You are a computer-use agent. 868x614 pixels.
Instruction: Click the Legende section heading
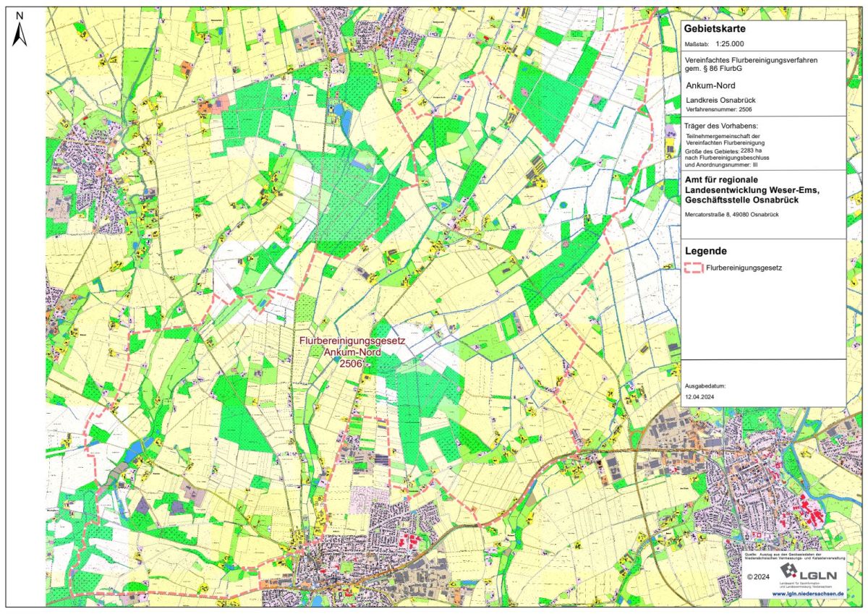(x=705, y=251)
